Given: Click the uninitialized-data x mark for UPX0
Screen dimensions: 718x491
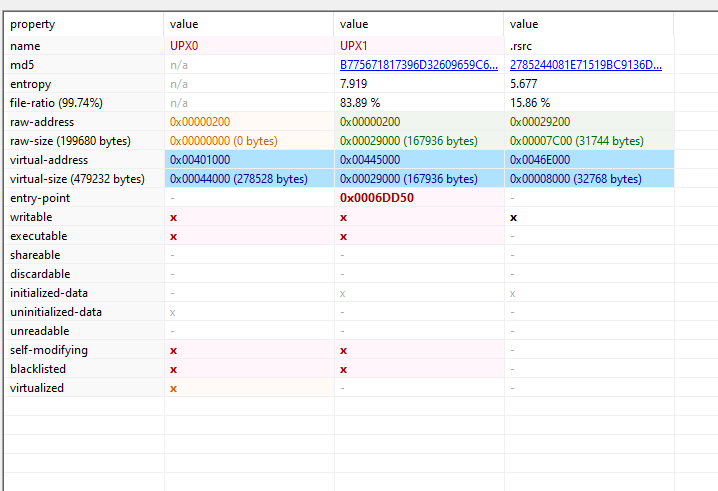Looking at the screenshot, I should click(174, 312).
